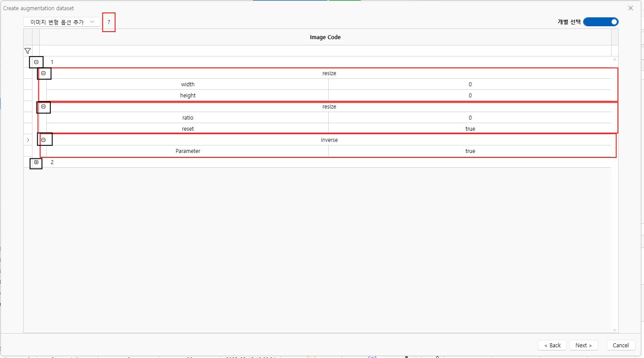Click the Back button
This screenshot has height=358, width=644.
[x=552, y=345]
